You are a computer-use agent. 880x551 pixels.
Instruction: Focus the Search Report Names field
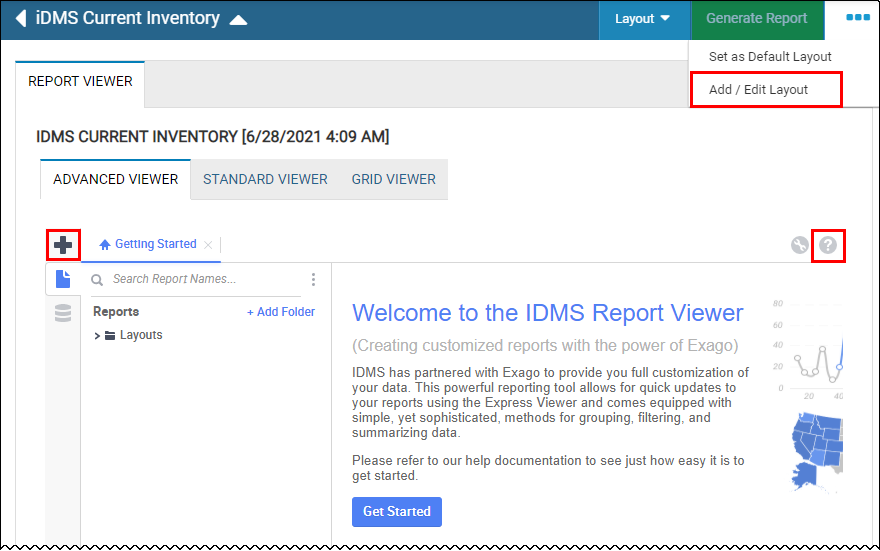196,279
